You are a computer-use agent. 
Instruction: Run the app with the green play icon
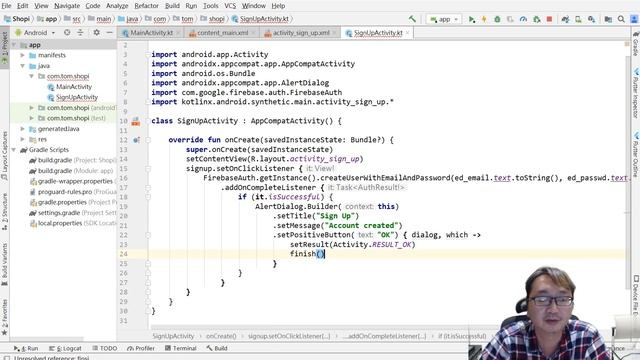471,19
